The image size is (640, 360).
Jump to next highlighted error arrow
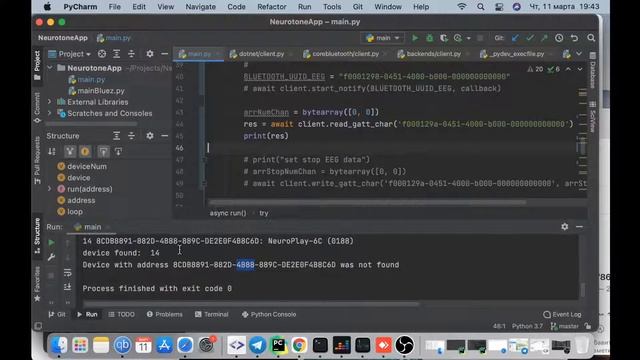pyautogui.click(x=580, y=69)
